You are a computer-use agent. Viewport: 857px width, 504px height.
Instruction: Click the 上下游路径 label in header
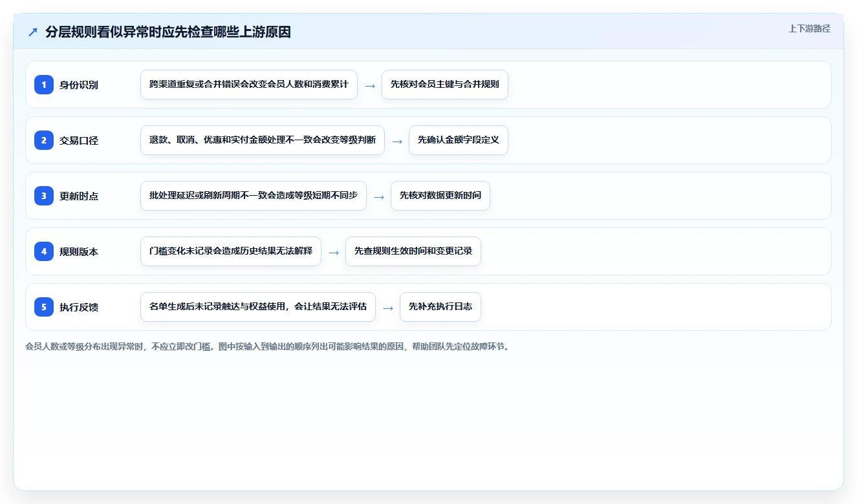click(809, 28)
